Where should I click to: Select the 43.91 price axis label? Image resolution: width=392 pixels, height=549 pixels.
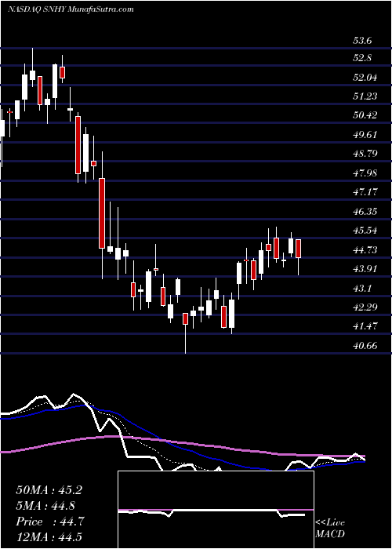[x=365, y=268]
